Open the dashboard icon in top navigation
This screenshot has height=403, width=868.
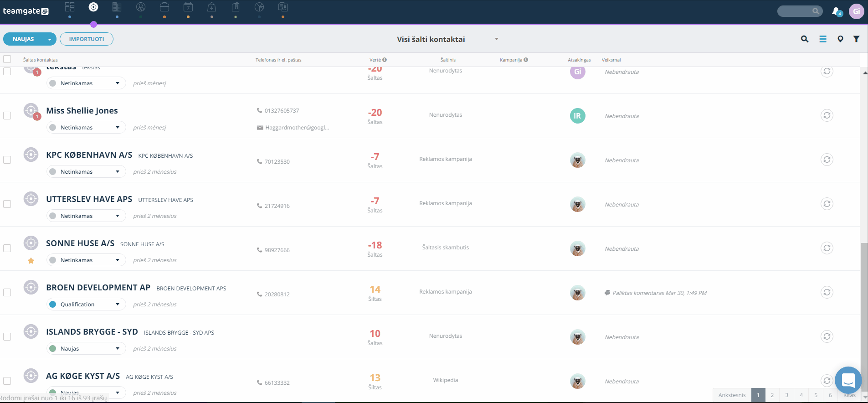click(70, 7)
